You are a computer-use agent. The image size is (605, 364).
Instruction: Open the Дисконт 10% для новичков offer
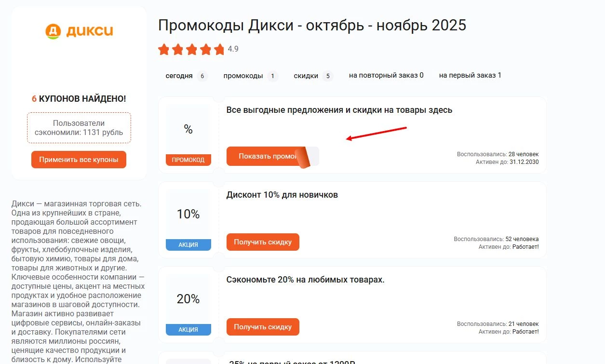283,195
